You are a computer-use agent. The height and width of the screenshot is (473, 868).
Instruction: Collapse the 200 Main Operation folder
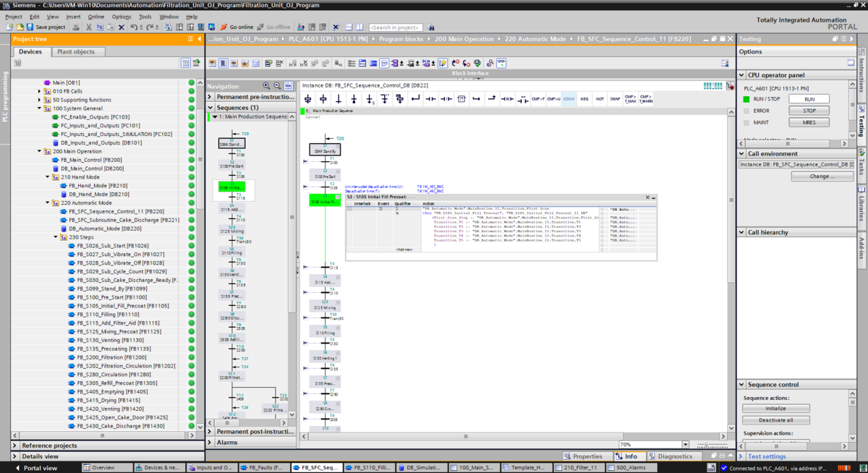tap(39, 152)
